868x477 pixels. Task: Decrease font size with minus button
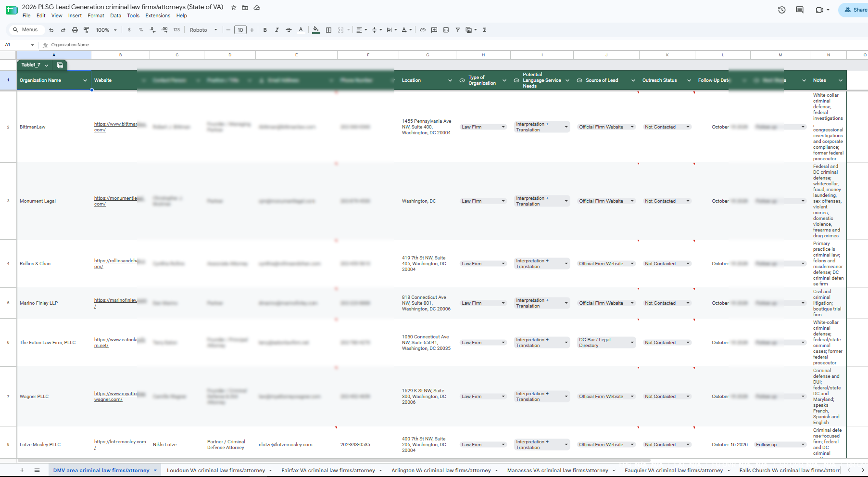228,30
